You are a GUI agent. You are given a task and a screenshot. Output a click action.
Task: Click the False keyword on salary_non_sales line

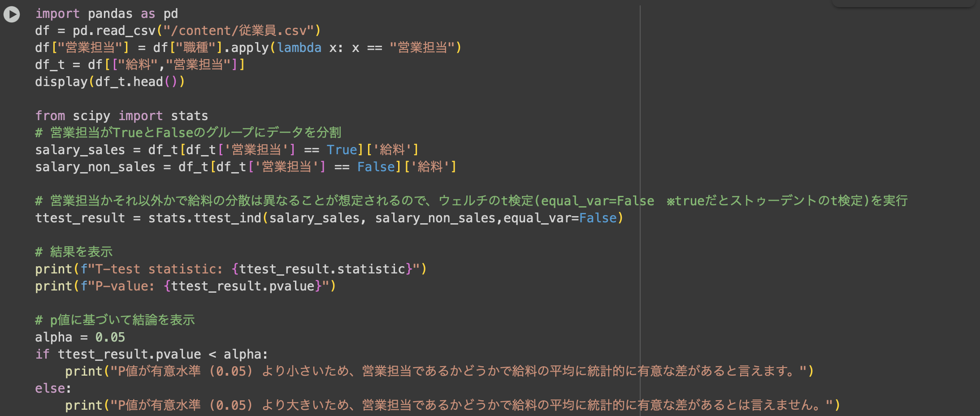click(x=376, y=166)
